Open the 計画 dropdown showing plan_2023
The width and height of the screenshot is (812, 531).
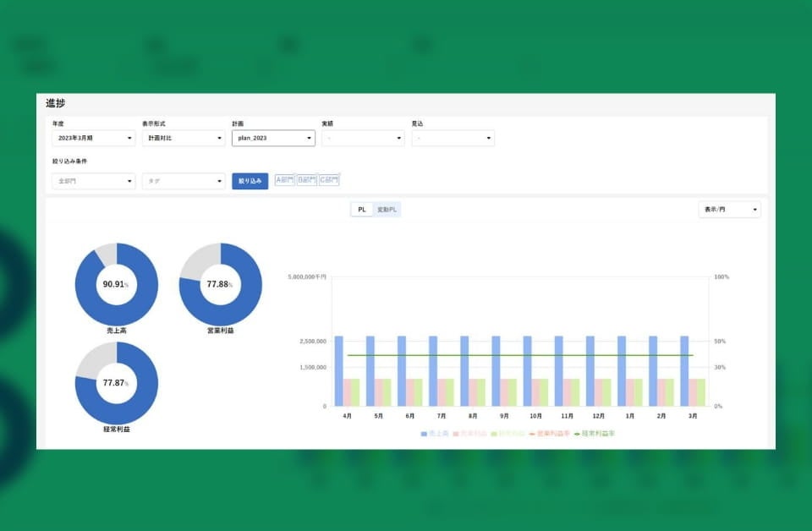273,138
